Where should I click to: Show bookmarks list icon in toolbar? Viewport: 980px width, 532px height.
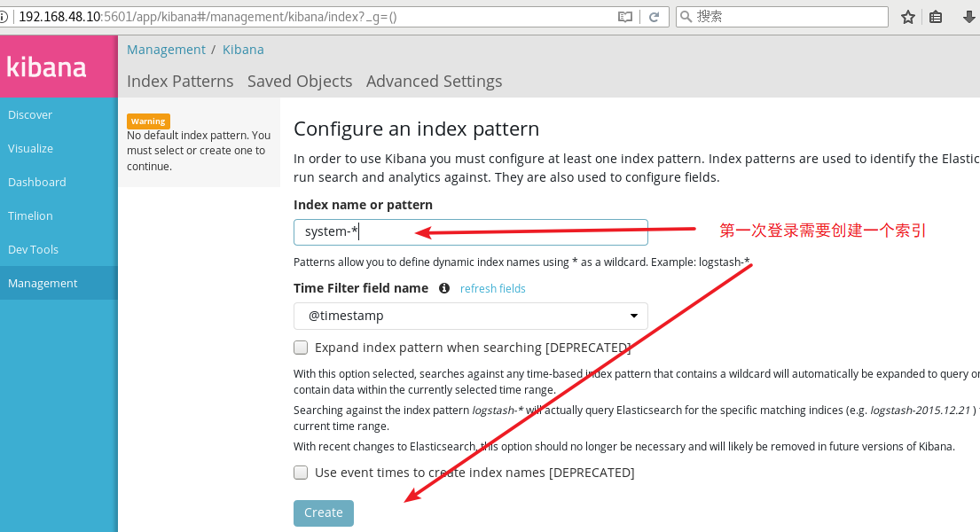[936, 17]
